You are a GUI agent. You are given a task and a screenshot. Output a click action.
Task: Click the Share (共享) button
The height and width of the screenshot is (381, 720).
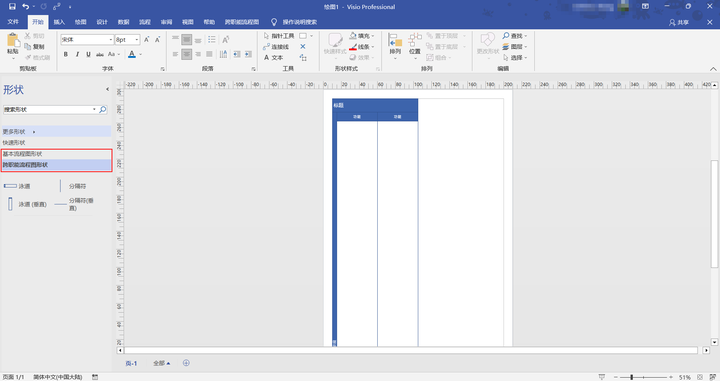679,22
